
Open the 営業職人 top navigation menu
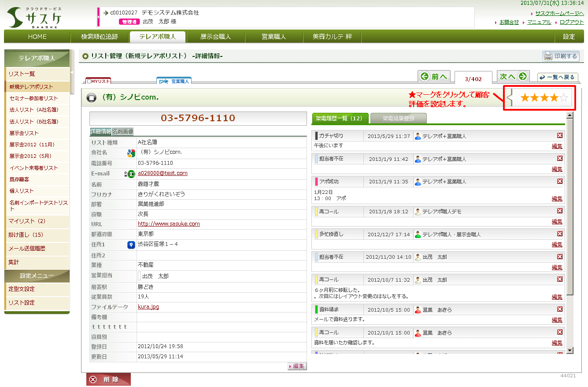(274, 37)
